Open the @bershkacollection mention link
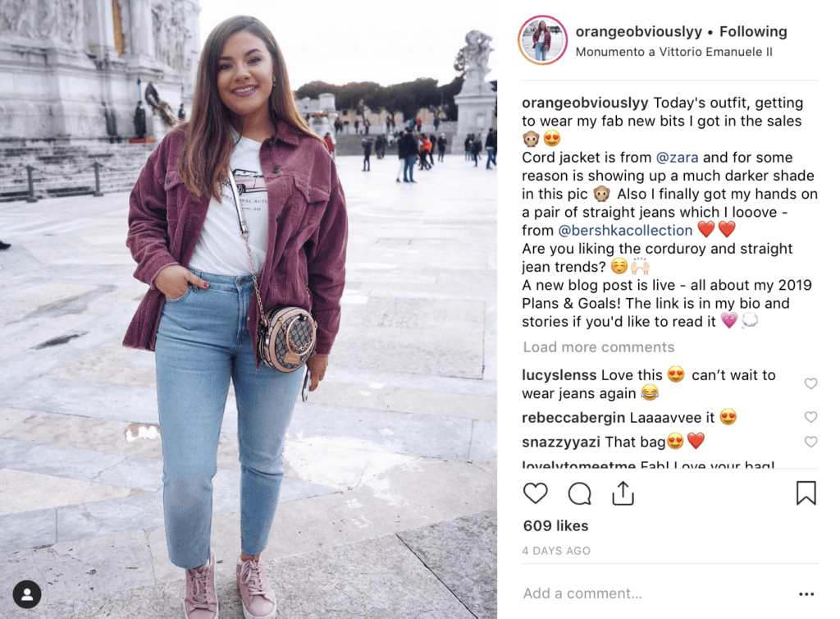Screen dimensions: 840x619 625,231
